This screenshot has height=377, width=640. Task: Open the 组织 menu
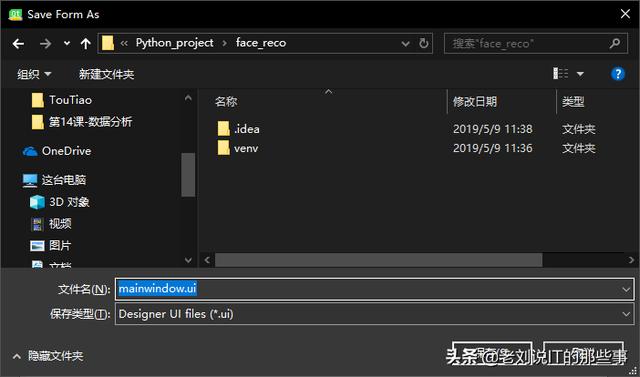[34, 74]
